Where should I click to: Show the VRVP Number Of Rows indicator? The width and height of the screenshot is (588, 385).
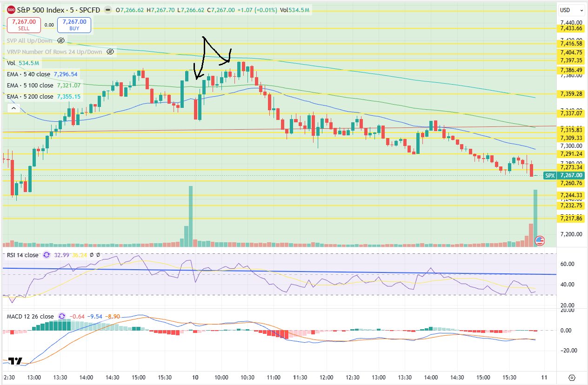point(110,52)
